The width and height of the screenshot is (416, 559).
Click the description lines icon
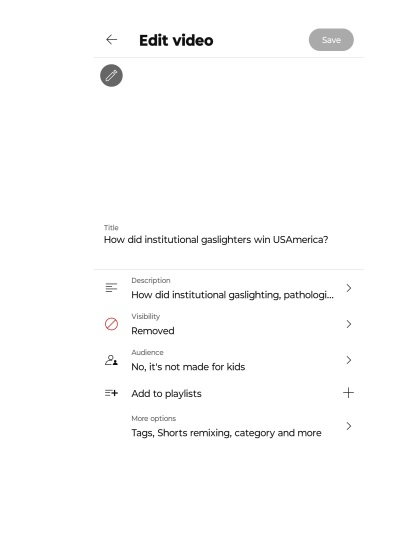[111, 287]
